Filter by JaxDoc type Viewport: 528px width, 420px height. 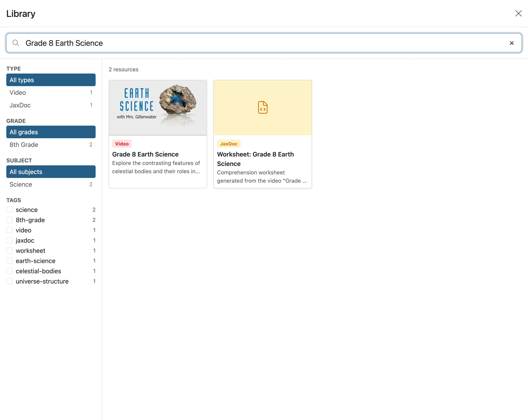[51, 105]
